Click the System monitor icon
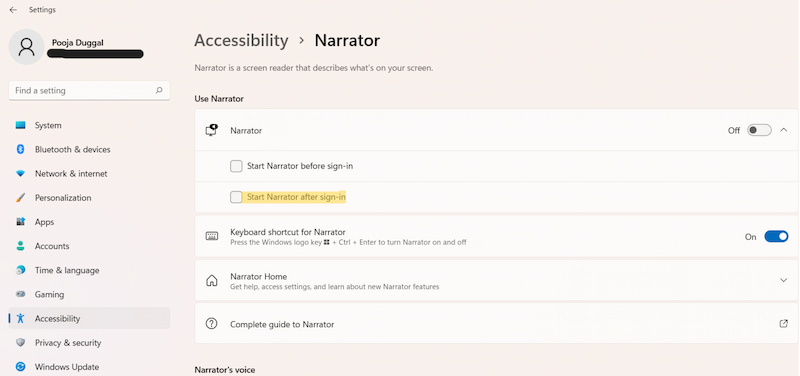Image resolution: width=800 pixels, height=376 pixels. (20, 125)
